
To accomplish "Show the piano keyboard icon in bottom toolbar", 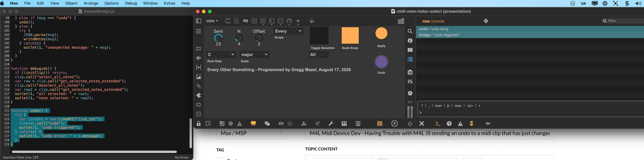I will [x=344, y=124].
